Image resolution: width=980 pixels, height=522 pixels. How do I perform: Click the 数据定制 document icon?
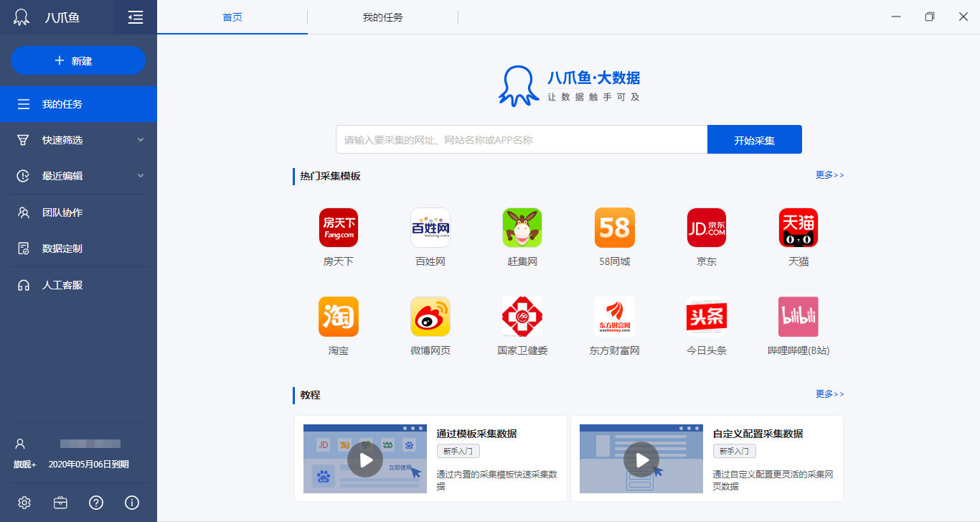(24, 248)
